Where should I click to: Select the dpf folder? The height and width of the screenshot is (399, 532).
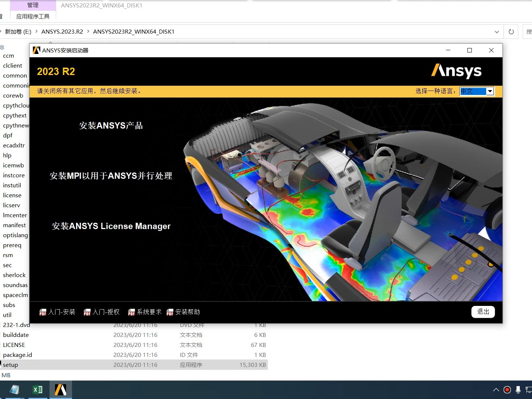[x=8, y=136]
